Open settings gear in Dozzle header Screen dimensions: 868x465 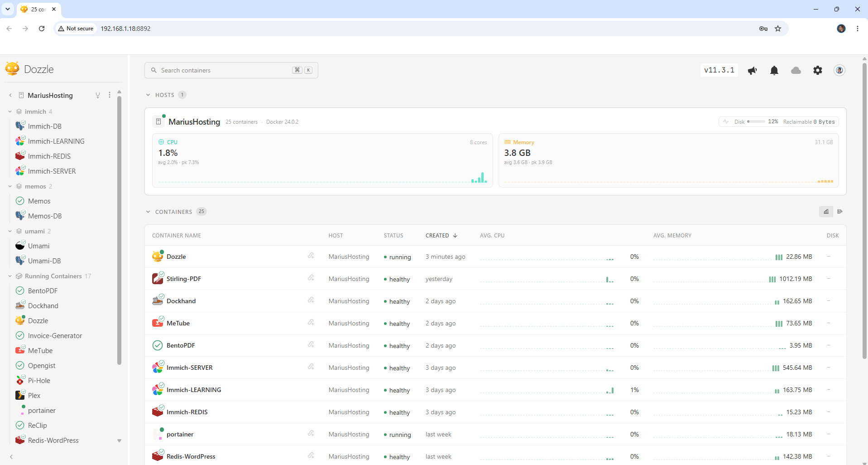tap(818, 70)
